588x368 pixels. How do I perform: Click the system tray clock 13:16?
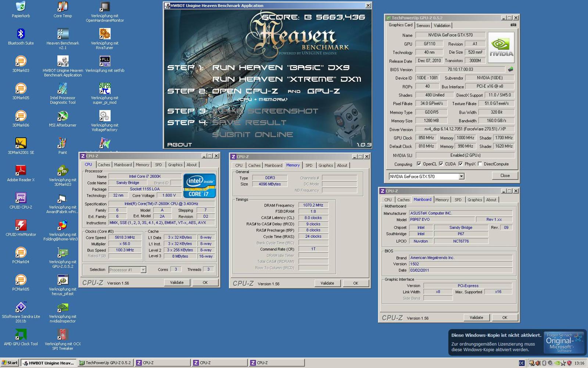(x=579, y=363)
